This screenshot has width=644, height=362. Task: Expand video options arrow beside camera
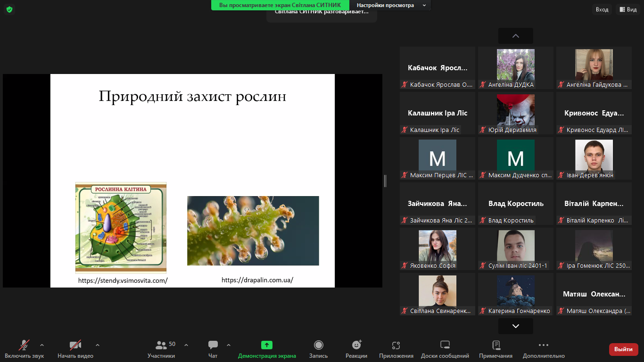(x=98, y=345)
